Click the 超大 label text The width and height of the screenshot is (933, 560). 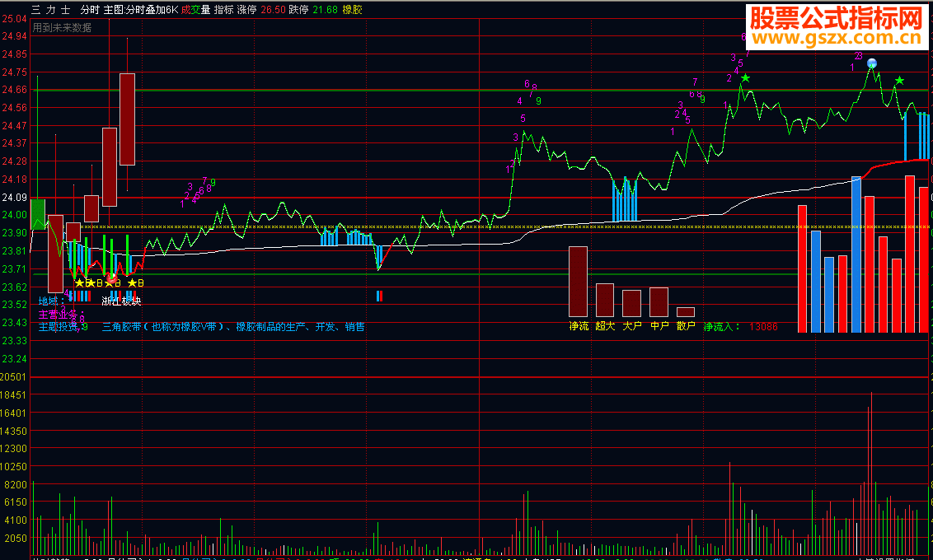point(605,326)
